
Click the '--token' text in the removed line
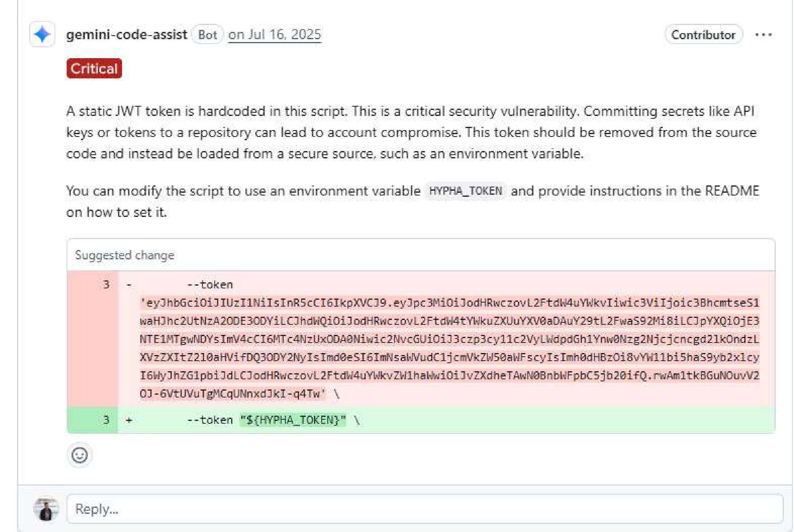point(210,284)
